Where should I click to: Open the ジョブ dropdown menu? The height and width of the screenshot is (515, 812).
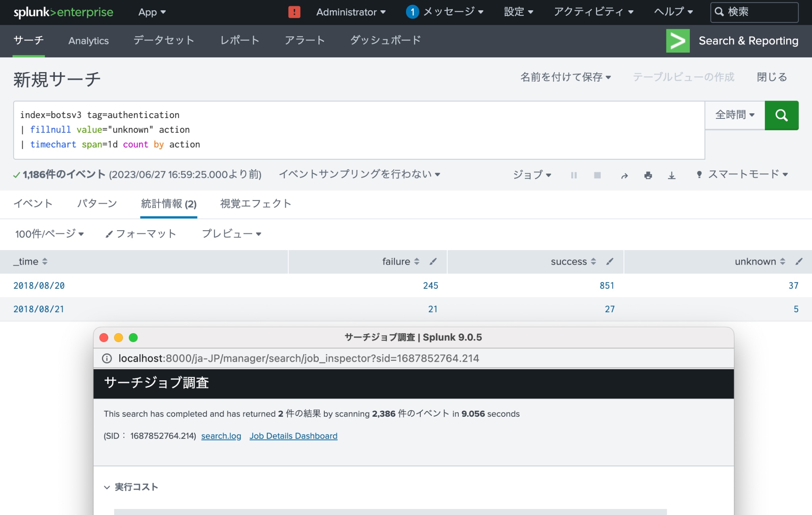point(532,175)
